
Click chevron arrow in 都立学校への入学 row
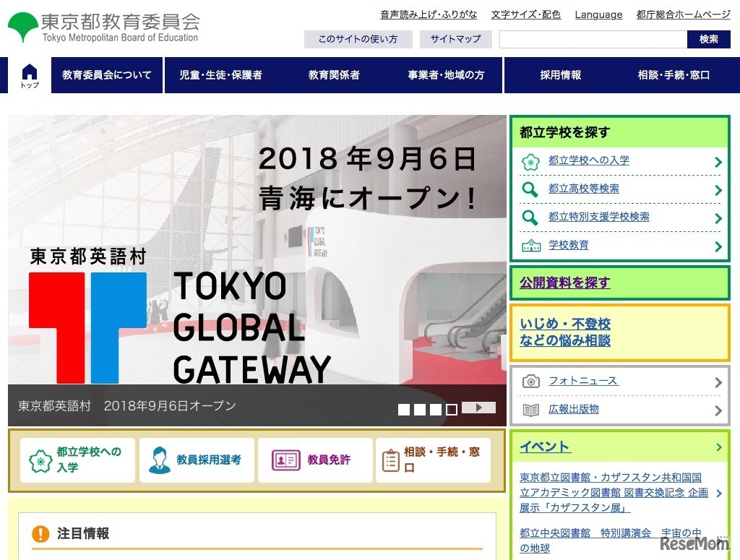(718, 163)
